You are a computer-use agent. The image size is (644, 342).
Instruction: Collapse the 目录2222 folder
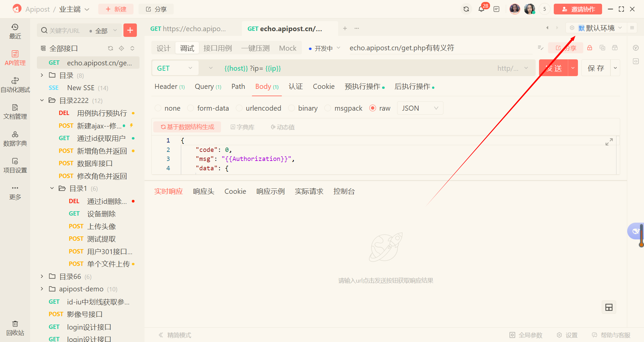click(42, 100)
